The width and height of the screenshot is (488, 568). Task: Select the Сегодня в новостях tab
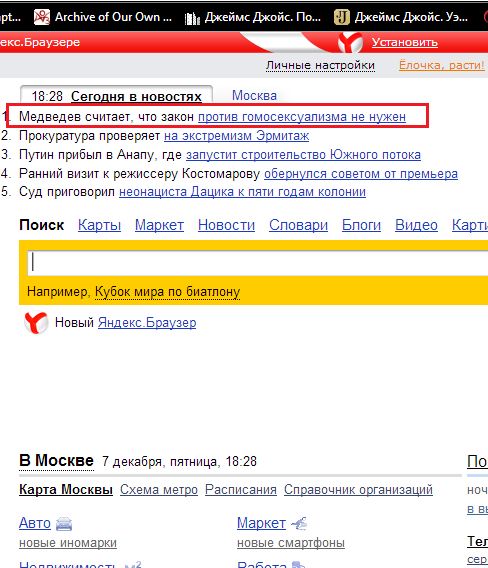136,96
